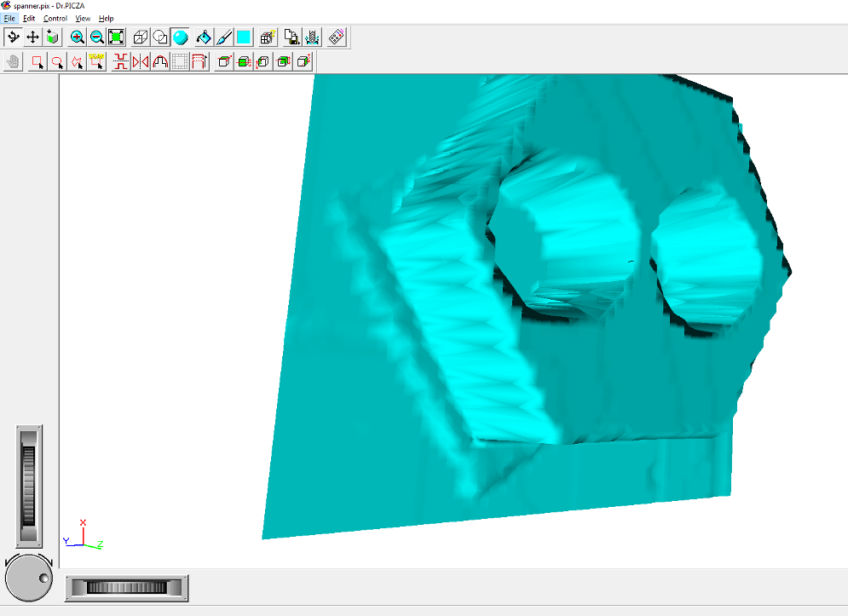
Task: Click the cube with question mark icon
Action: (x=268, y=37)
